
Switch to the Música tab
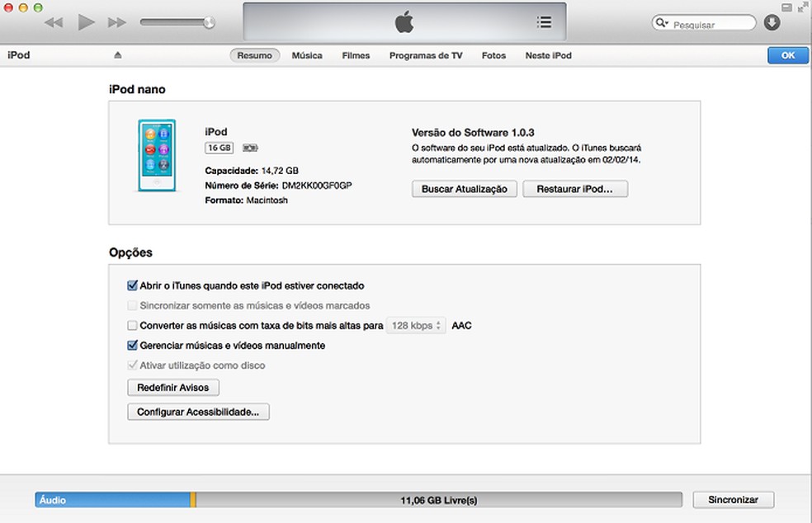pyautogui.click(x=307, y=55)
